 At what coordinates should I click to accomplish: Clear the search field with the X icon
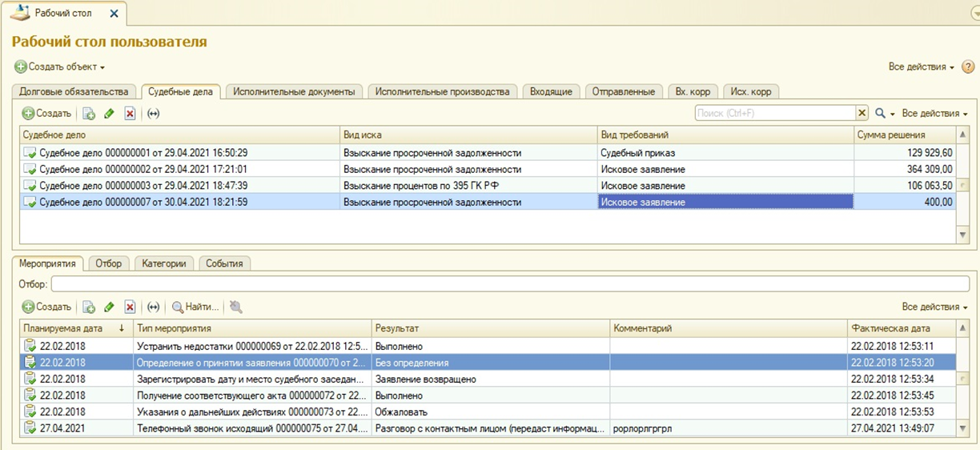(x=862, y=114)
